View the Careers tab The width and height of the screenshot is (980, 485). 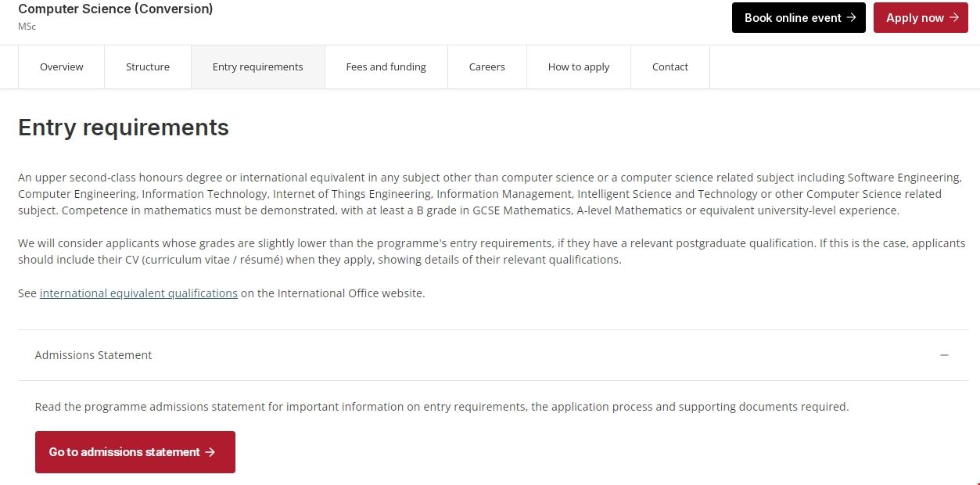486,67
